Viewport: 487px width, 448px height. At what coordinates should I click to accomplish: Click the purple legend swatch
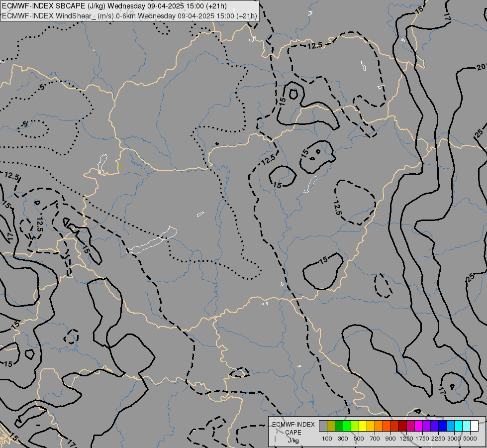pos(426,426)
